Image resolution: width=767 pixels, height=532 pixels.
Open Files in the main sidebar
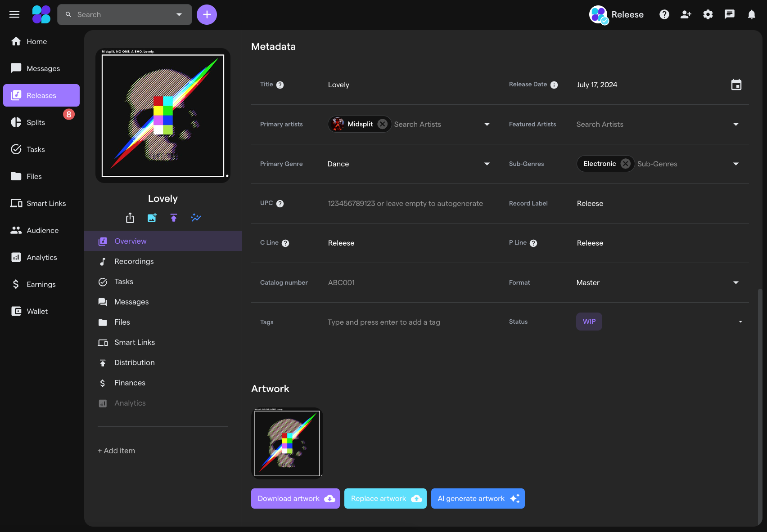coord(41,176)
